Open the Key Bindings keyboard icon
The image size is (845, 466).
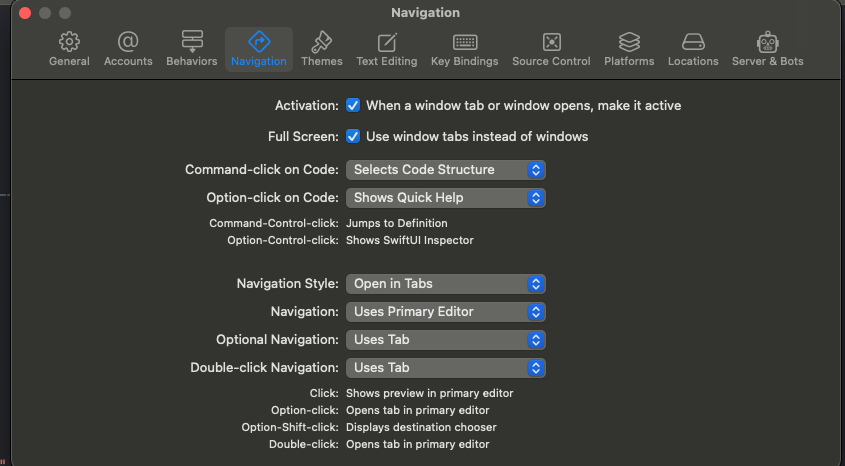click(x=465, y=42)
